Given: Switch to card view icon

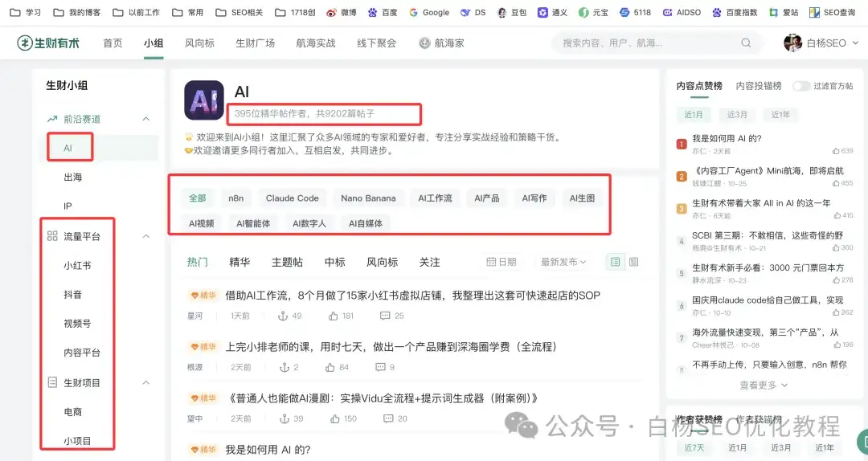Looking at the screenshot, I should pos(634,262).
